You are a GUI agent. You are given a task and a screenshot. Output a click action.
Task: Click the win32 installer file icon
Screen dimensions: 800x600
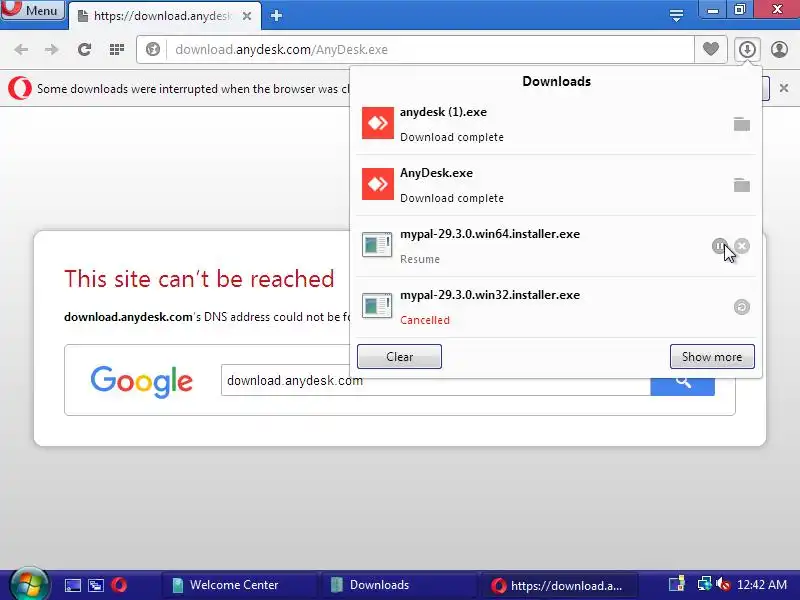click(x=377, y=306)
